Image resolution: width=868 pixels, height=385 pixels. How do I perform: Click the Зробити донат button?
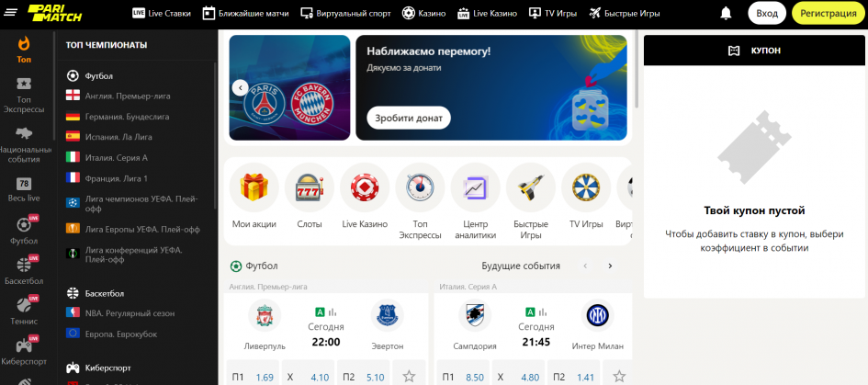[x=409, y=118]
